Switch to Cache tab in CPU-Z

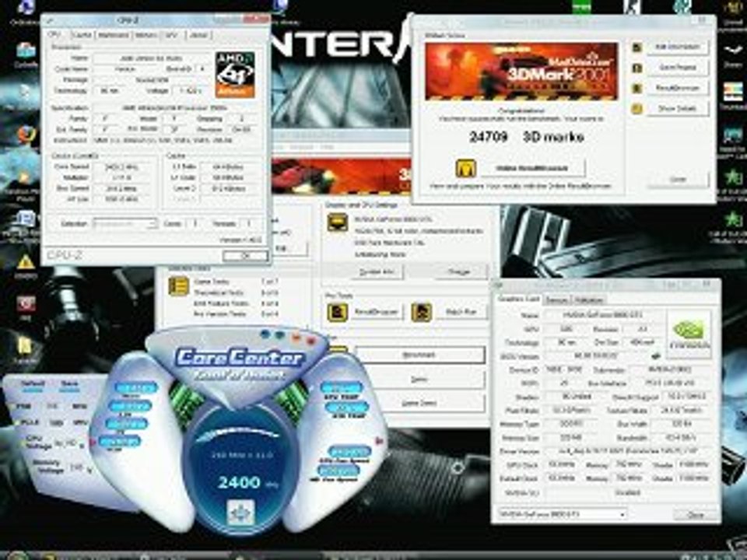click(x=82, y=35)
